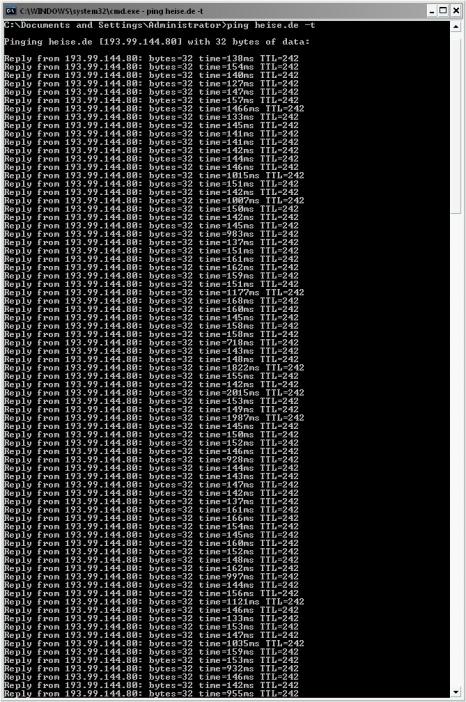
Task: Maximize the command prompt window
Action: pyautogui.click(x=443, y=10)
